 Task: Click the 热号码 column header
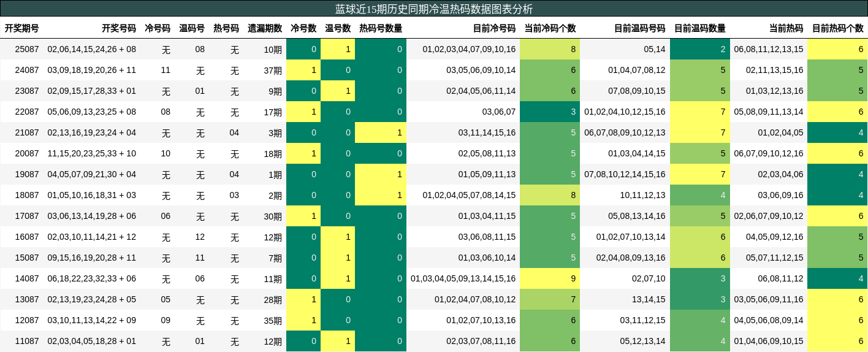226,28
